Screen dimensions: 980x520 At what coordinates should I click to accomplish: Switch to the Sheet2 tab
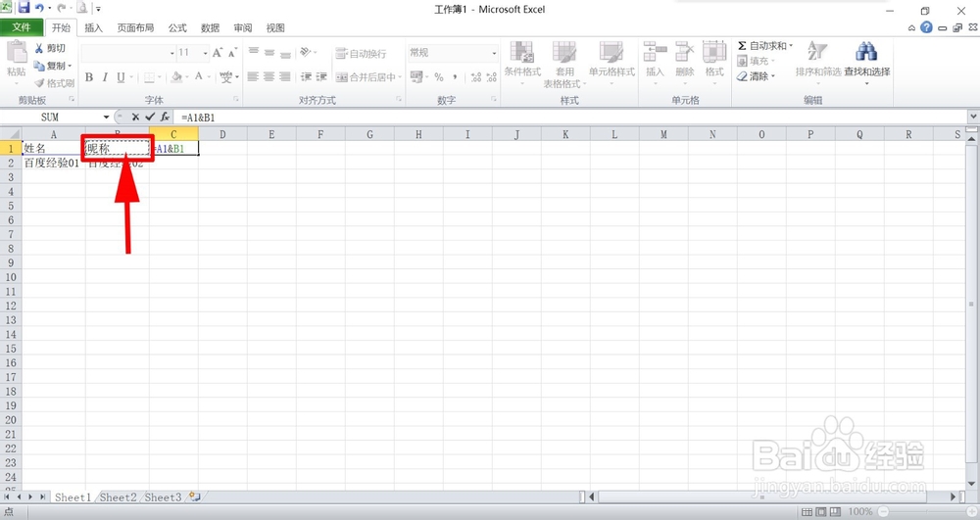(x=119, y=496)
